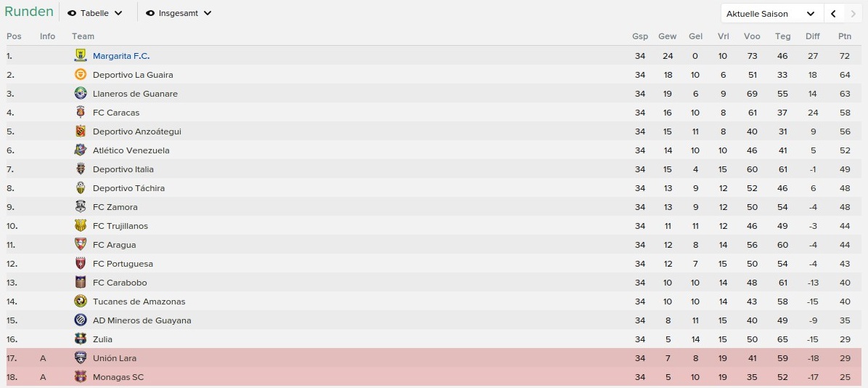Click the Deportivo Anzoátegui crest icon
The image size is (868, 388).
(x=81, y=132)
